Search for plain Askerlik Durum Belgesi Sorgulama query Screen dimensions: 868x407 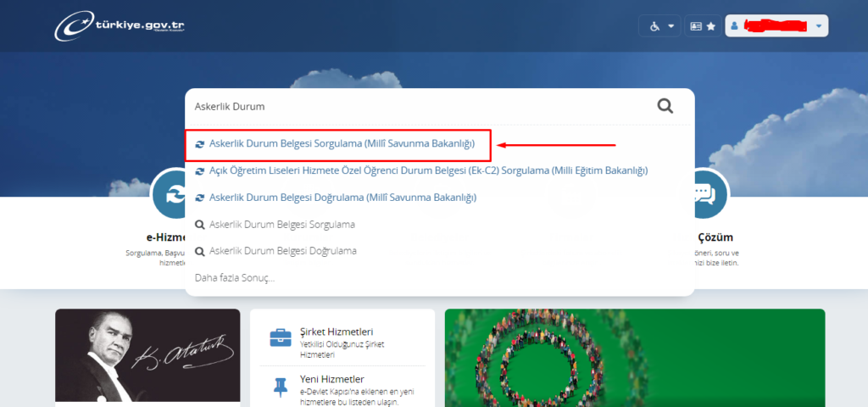(x=281, y=225)
